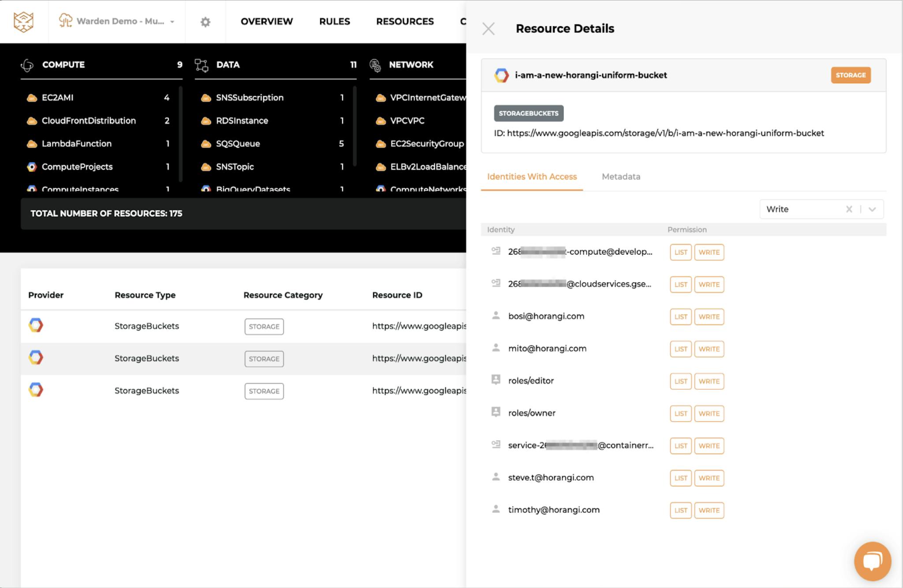Clear the Write permission filter

(849, 209)
